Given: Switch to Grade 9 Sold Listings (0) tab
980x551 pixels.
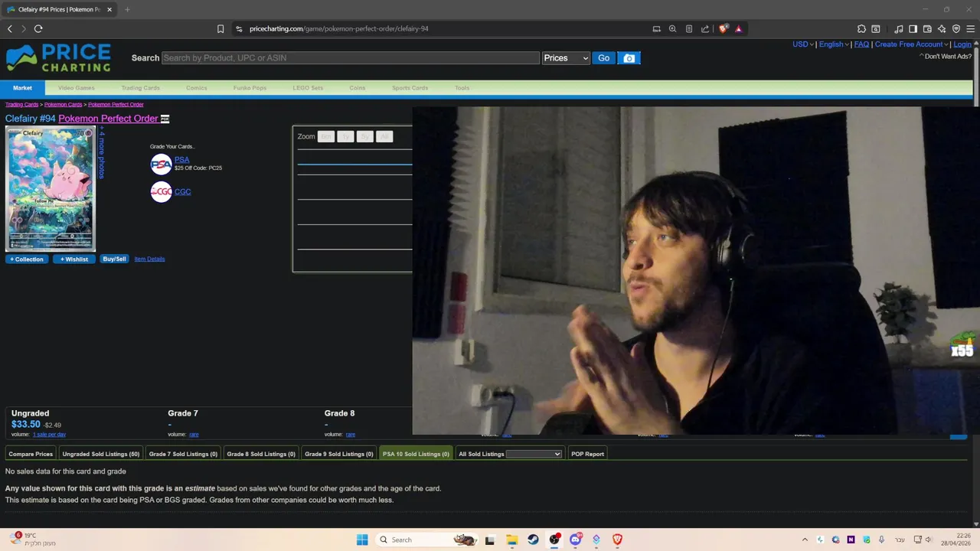Looking at the screenshot, I should tap(338, 454).
